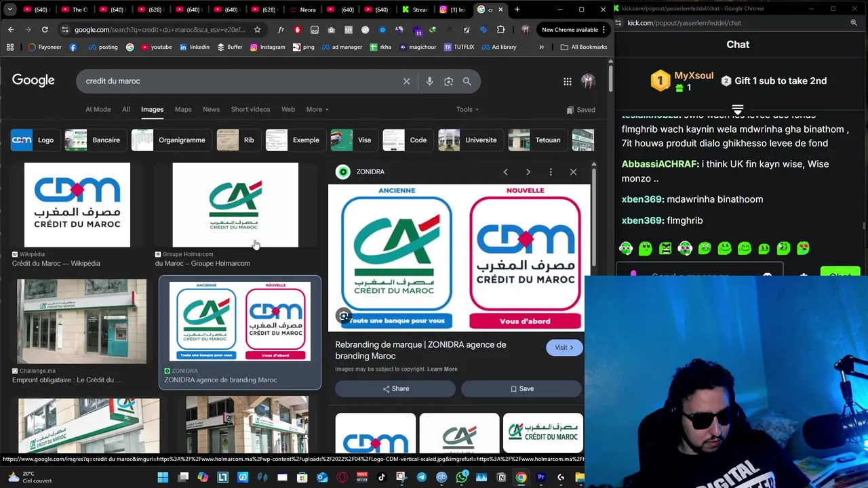Open the Chrome tab search dropdown
This screenshot has height=488, width=868.
pos(9,9)
